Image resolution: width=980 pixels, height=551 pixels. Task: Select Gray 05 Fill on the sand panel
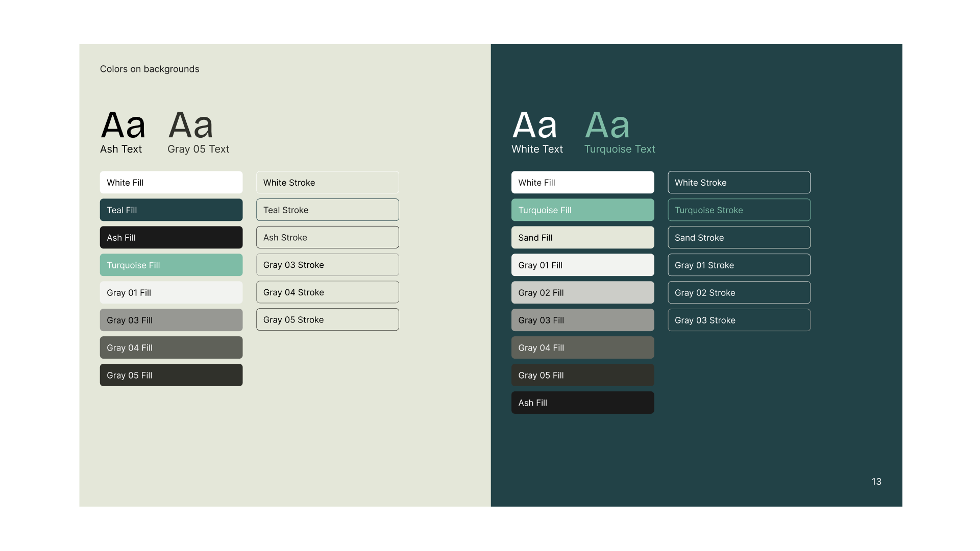[171, 375]
